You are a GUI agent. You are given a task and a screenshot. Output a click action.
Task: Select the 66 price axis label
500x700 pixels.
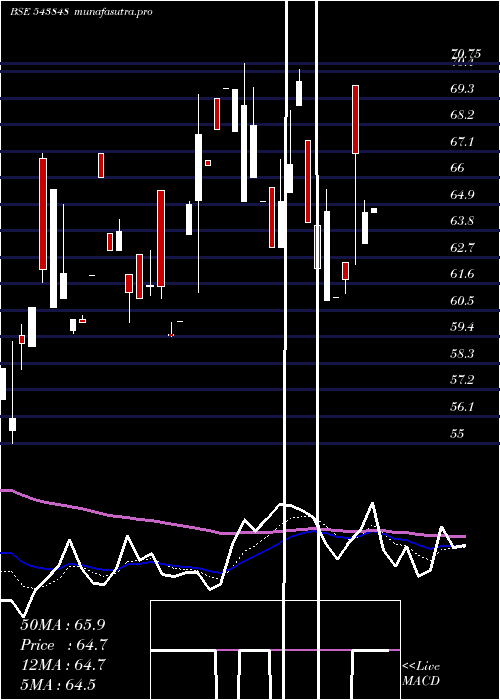(458, 168)
